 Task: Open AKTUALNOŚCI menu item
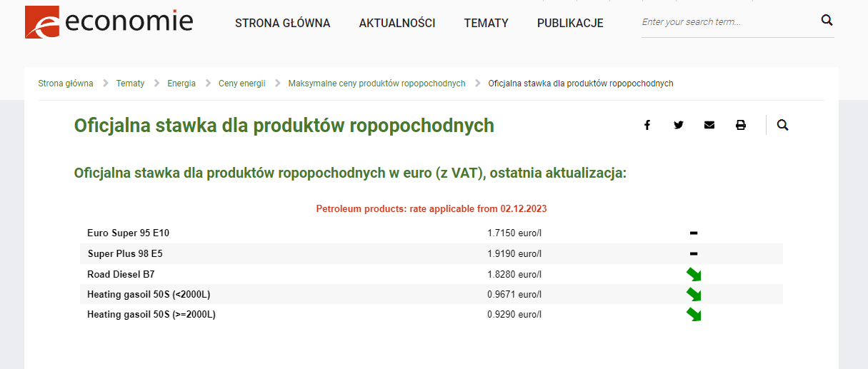point(396,23)
